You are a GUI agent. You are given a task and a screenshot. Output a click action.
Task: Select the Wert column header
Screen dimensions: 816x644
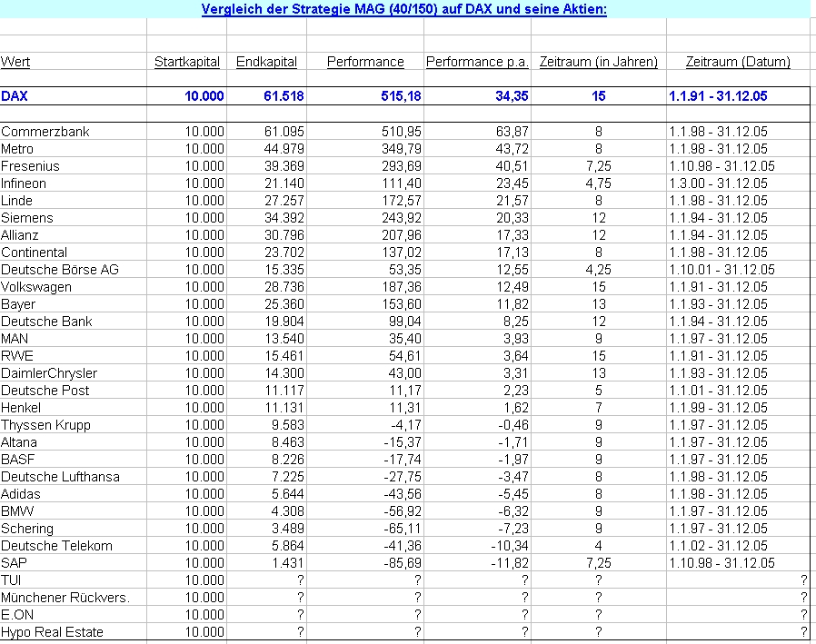click(15, 62)
